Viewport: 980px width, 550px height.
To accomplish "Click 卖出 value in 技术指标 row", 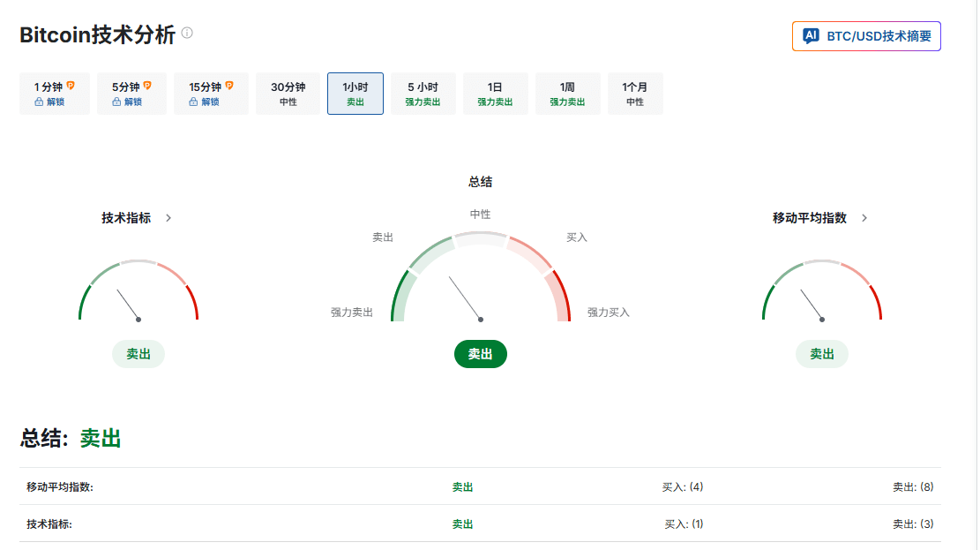I will [x=462, y=524].
